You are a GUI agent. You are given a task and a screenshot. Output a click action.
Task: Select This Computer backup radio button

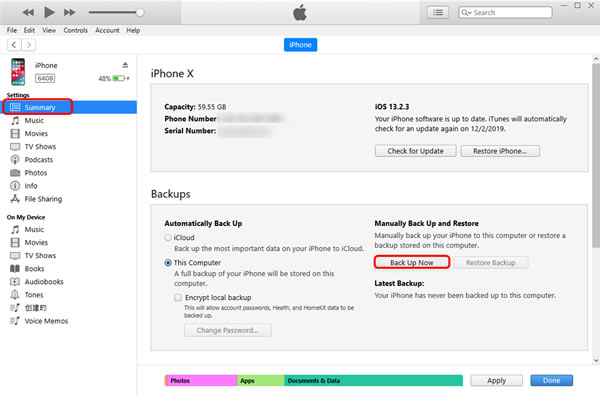tap(168, 263)
